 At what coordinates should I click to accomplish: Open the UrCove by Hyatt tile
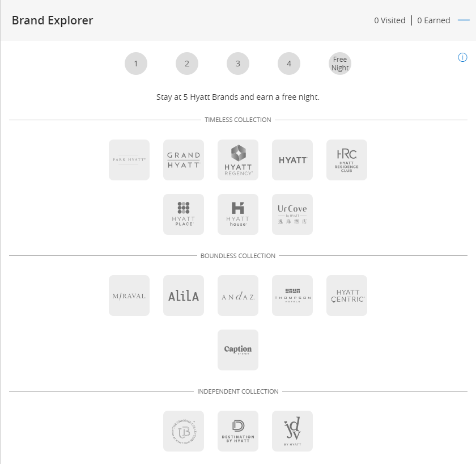(x=292, y=214)
